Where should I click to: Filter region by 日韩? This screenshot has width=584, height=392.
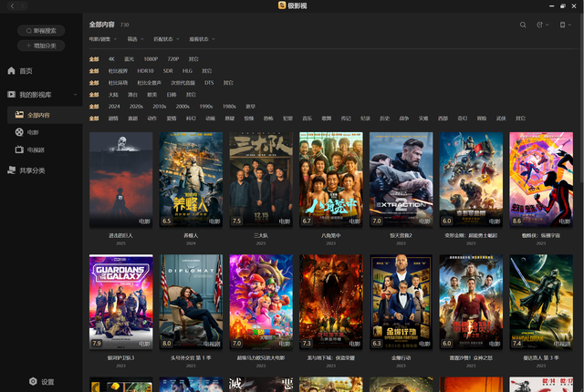(x=172, y=95)
